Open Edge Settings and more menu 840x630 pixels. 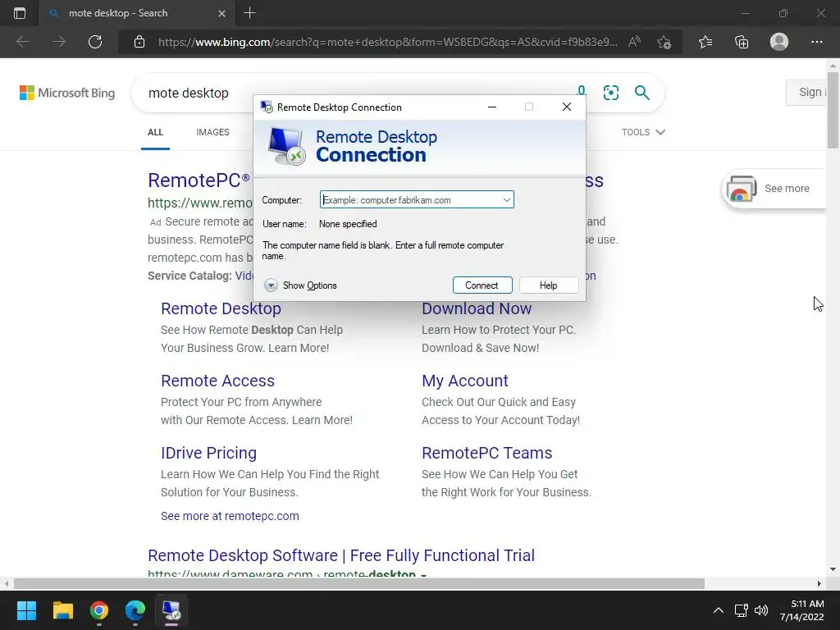tap(816, 42)
